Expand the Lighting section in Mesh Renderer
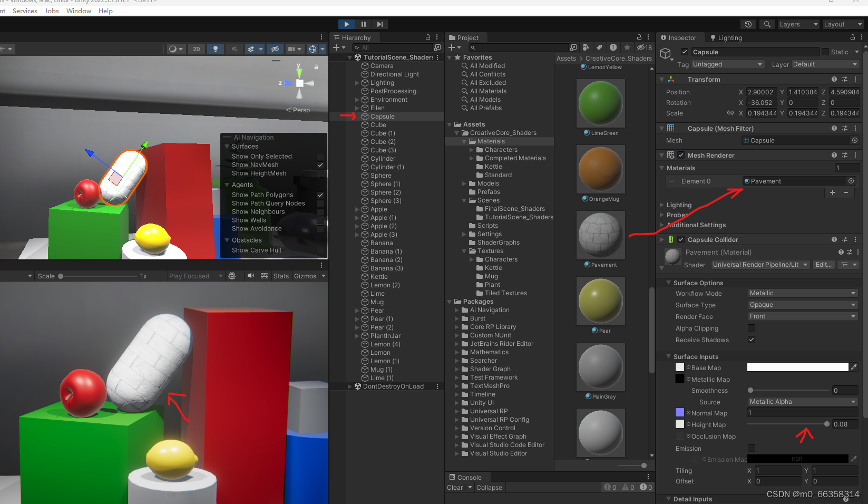This screenshot has width=868, height=504. pyautogui.click(x=662, y=205)
